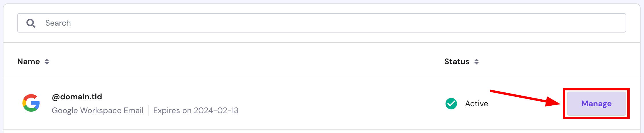
Task: Click the up arrow beside Name
Action: pos(47,60)
